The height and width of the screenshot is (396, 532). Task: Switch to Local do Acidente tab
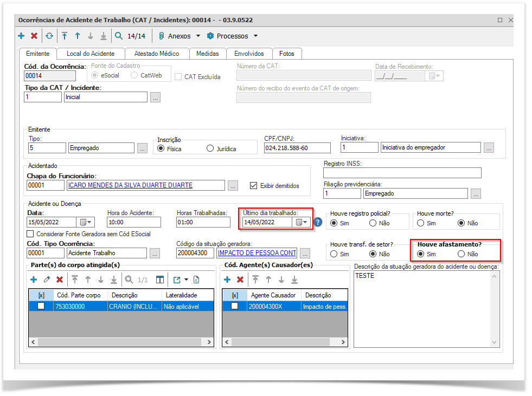click(x=91, y=54)
